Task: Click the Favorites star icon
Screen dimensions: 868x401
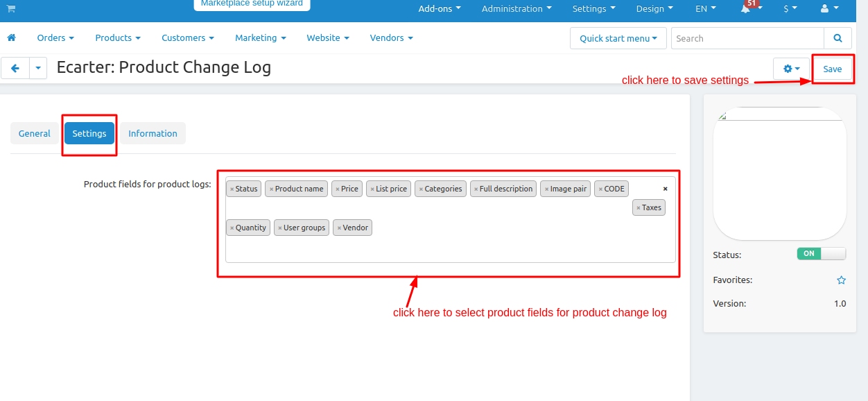Action: point(842,280)
